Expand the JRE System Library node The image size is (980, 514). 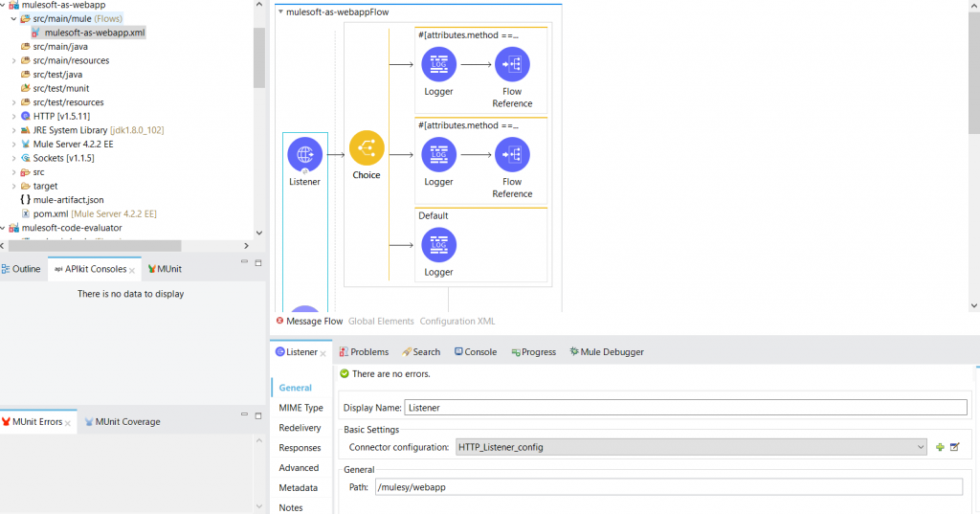pyautogui.click(x=13, y=130)
